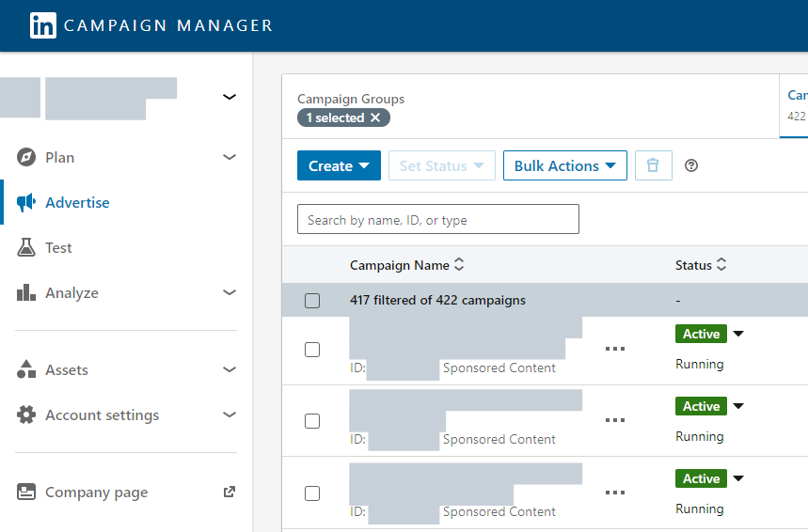Sort by Status column arrows

pos(721,265)
